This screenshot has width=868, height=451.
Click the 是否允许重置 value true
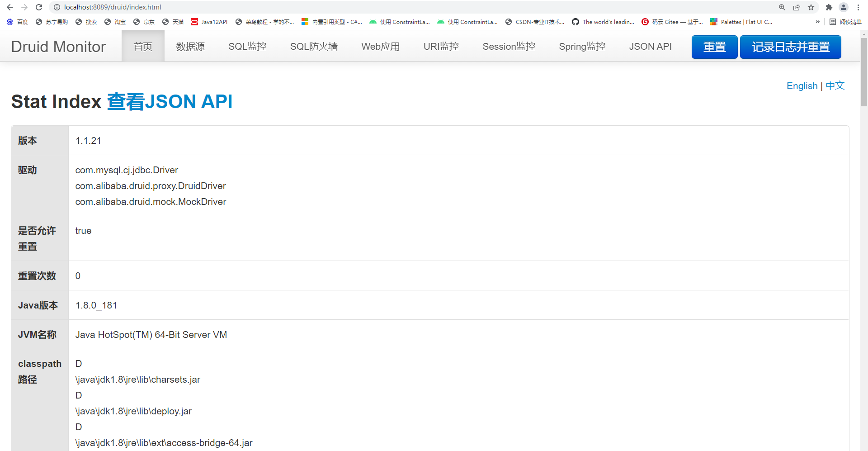tap(83, 231)
